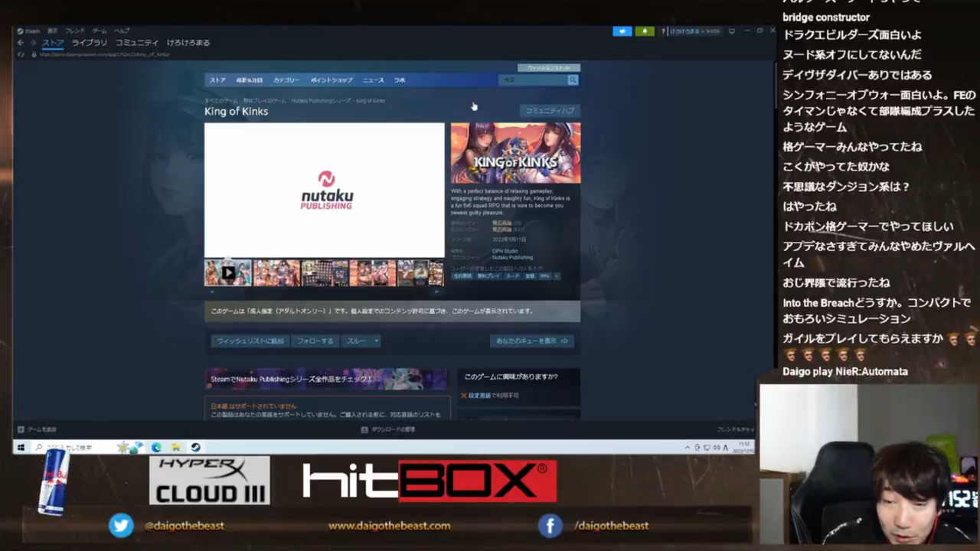
Task: Click the 無料プレイ tag
Action: [488, 276]
